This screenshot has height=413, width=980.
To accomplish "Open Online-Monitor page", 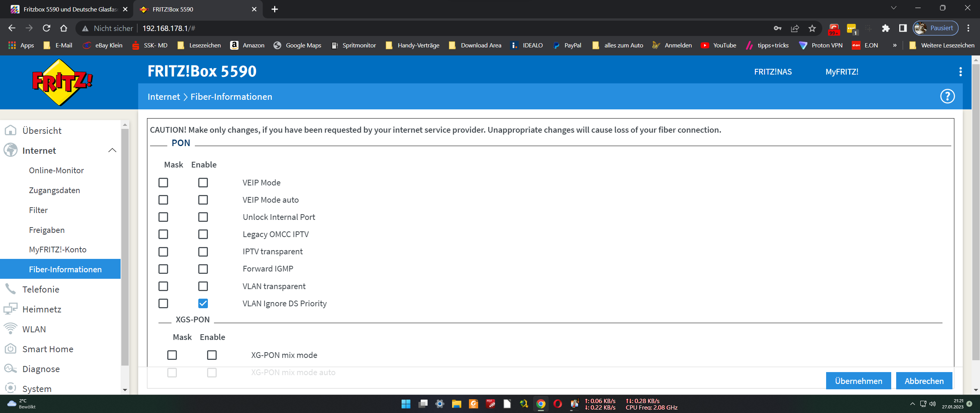I will coord(56,171).
